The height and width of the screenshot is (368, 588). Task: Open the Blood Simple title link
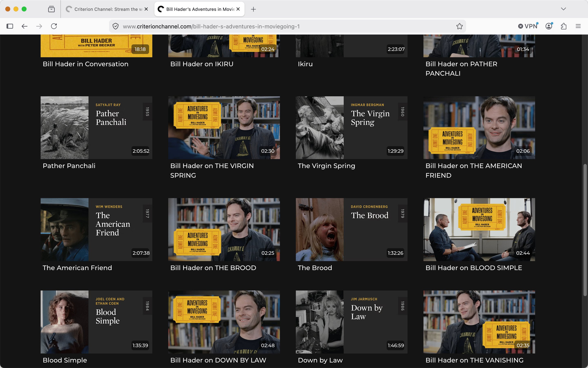click(65, 360)
